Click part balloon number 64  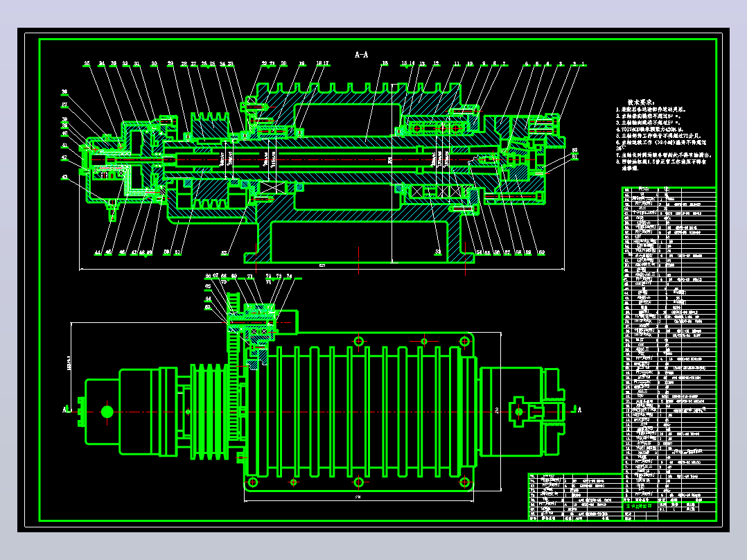(x=208, y=299)
